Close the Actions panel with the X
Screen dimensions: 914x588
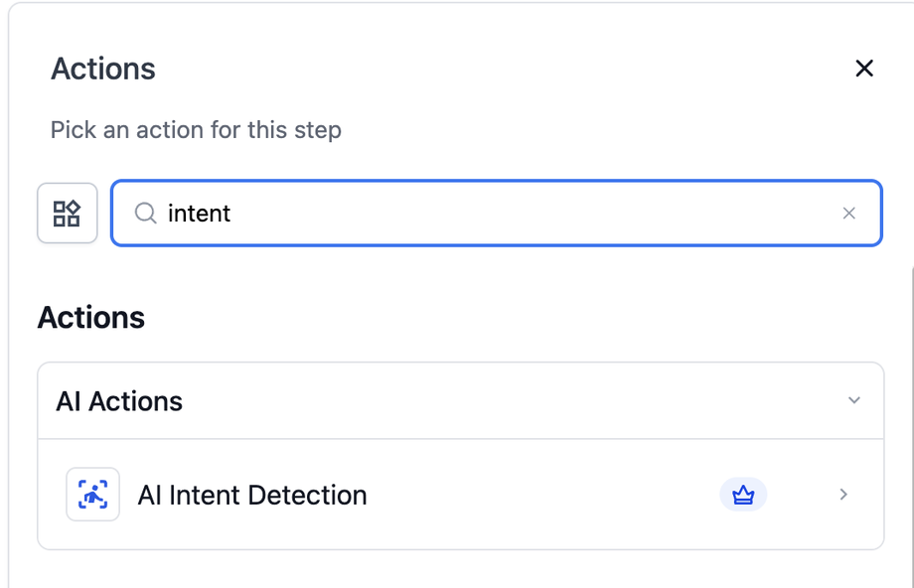[864, 69]
